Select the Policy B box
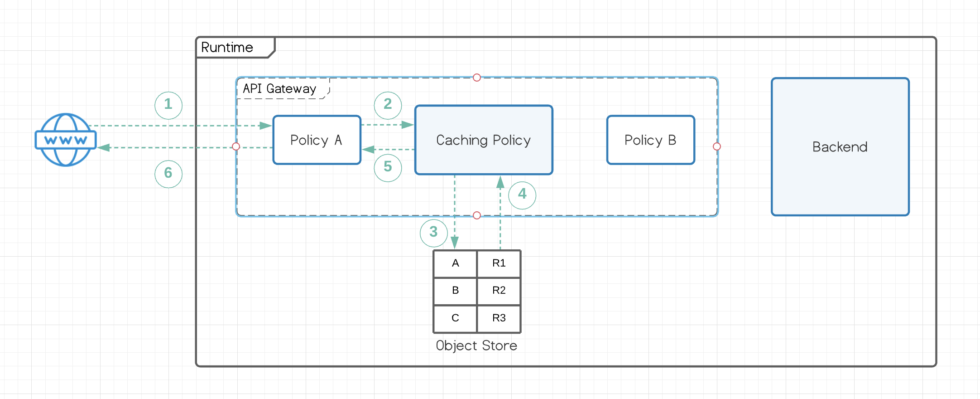 click(x=650, y=140)
